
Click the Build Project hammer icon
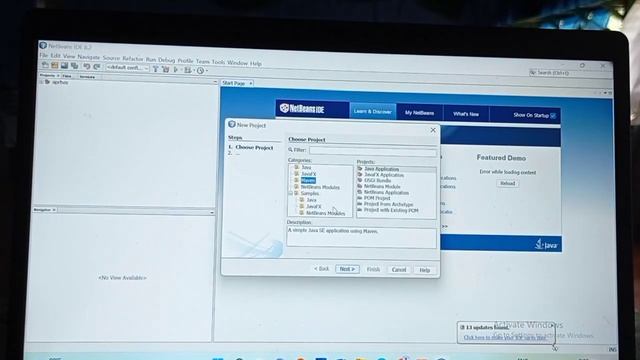tap(156, 69)
